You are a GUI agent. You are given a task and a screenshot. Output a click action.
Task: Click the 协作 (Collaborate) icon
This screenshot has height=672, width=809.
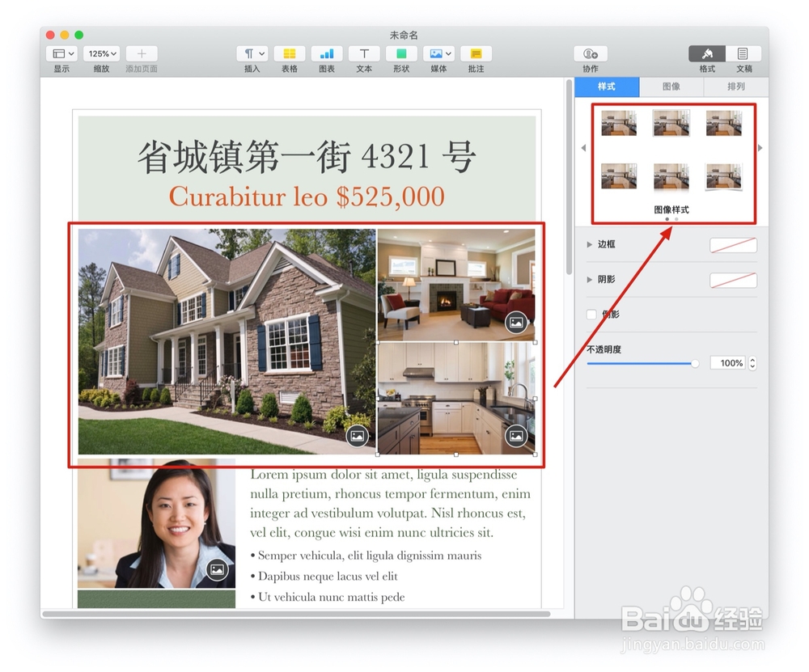point(591,53)
